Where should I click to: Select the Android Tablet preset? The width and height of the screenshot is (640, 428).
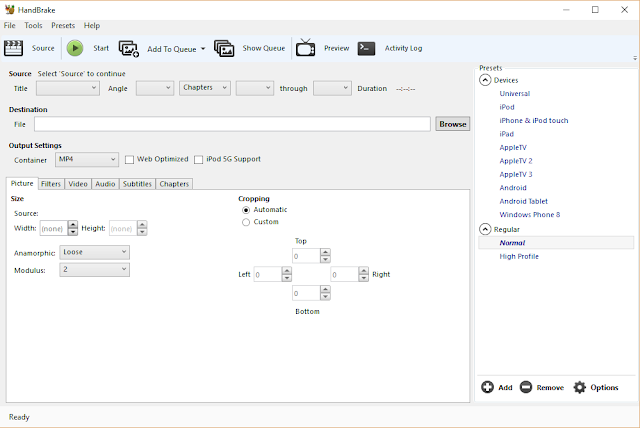coord(523,201)
